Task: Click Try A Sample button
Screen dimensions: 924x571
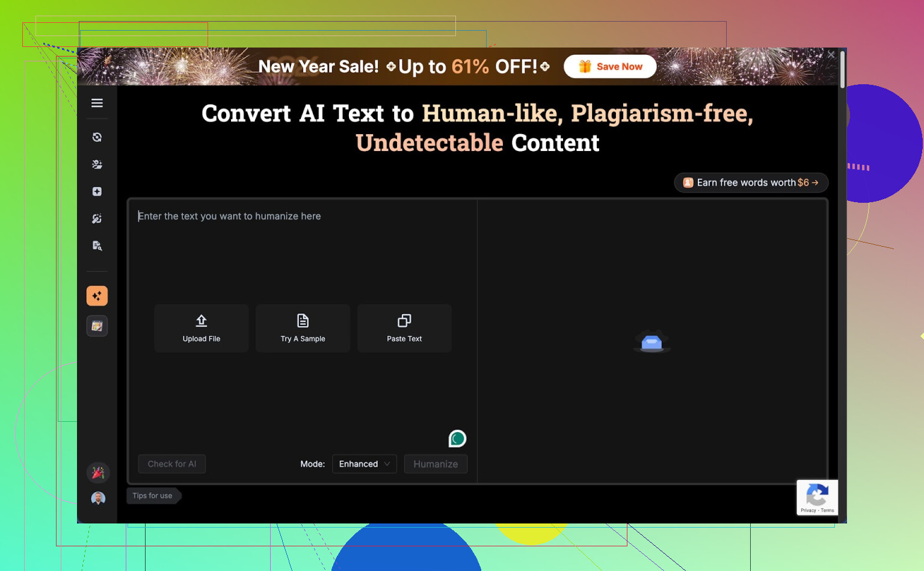Action: [303, 328]
